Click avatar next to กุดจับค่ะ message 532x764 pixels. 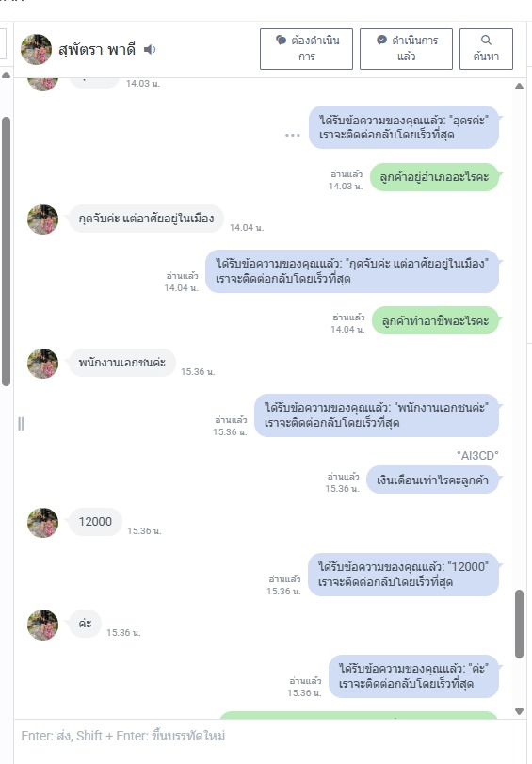tap(43, 219)
